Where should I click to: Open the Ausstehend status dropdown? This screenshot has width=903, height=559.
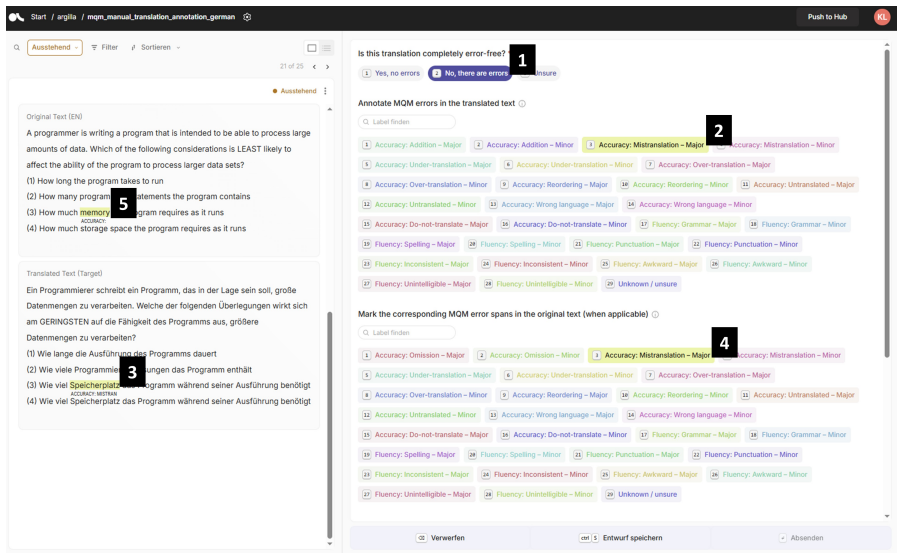coord(55,47)
